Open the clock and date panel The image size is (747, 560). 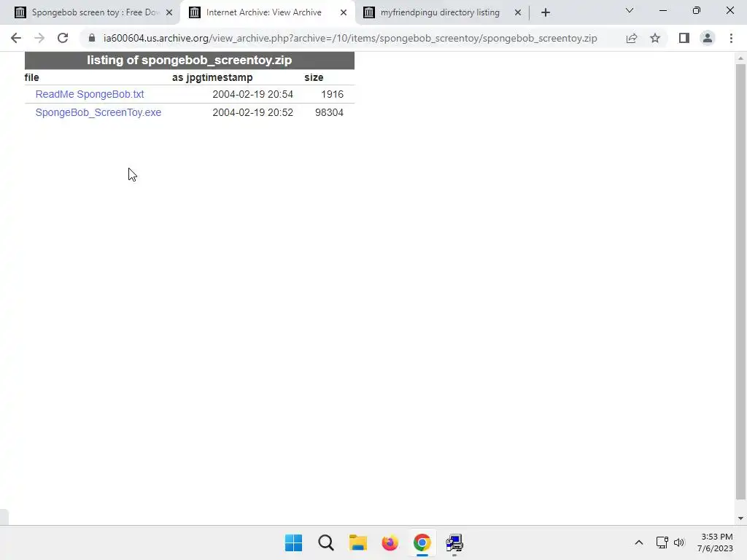click(x=716, y=542)
